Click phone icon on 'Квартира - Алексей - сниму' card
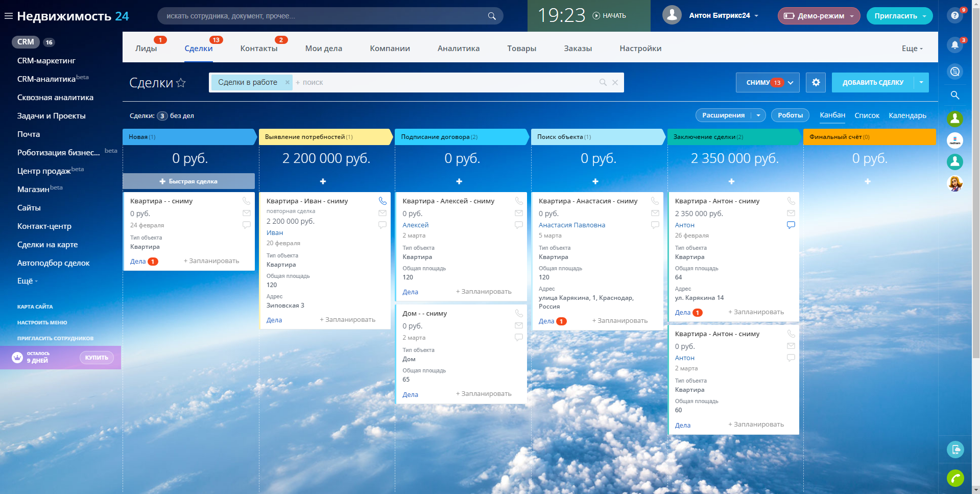Viewport: 980px width, 494px height. (519, 201)
